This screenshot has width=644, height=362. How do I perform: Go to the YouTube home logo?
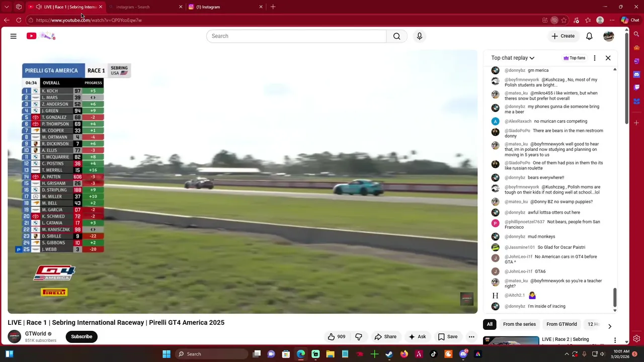(x=41, y=36)
